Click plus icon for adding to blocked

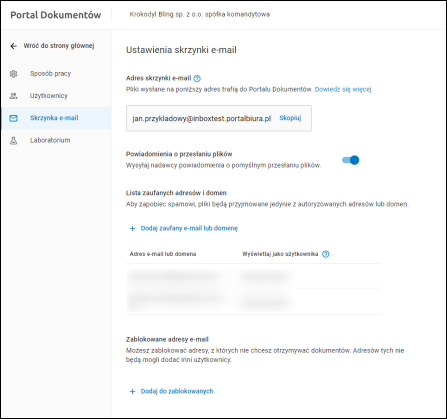(x=132, y=391)
